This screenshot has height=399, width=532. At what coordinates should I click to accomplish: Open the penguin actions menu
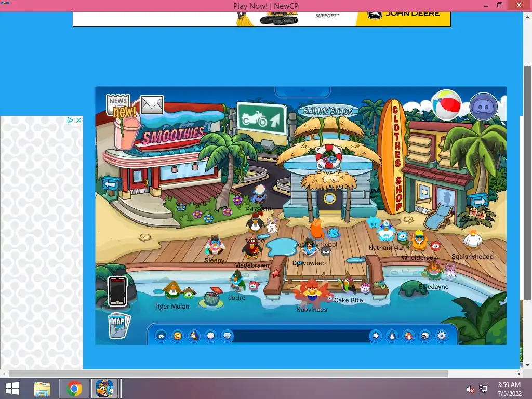[194, 336]
